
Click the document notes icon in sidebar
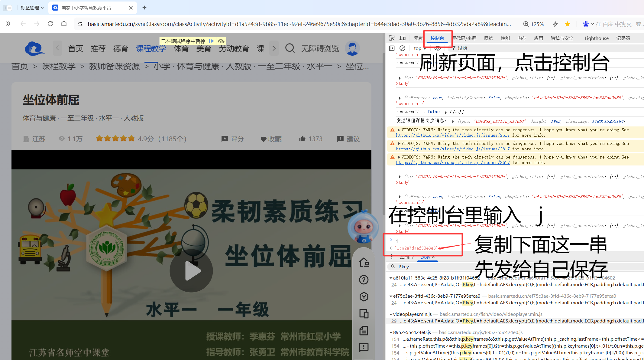pos(364,330)
